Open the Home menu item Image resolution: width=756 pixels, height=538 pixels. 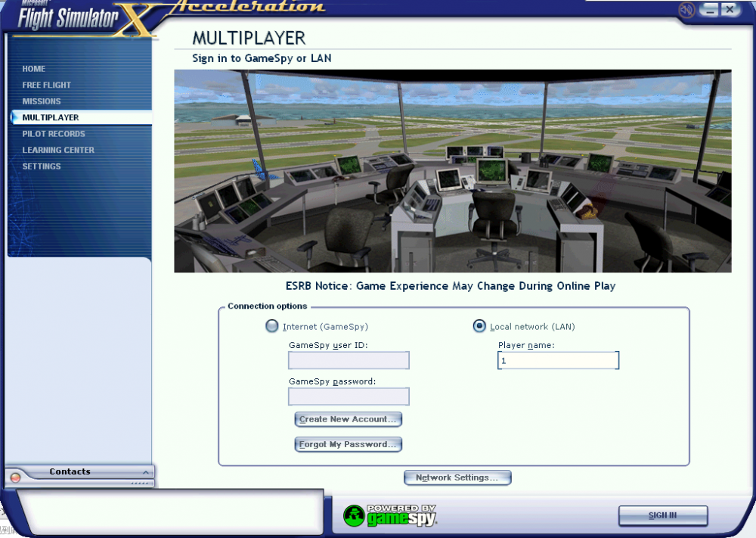point(34,69)
